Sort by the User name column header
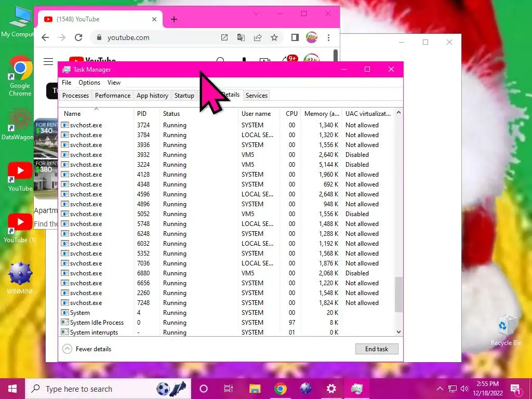Image resolution: width=532 pixels, height=399 pixels. [x=259, y=114]
